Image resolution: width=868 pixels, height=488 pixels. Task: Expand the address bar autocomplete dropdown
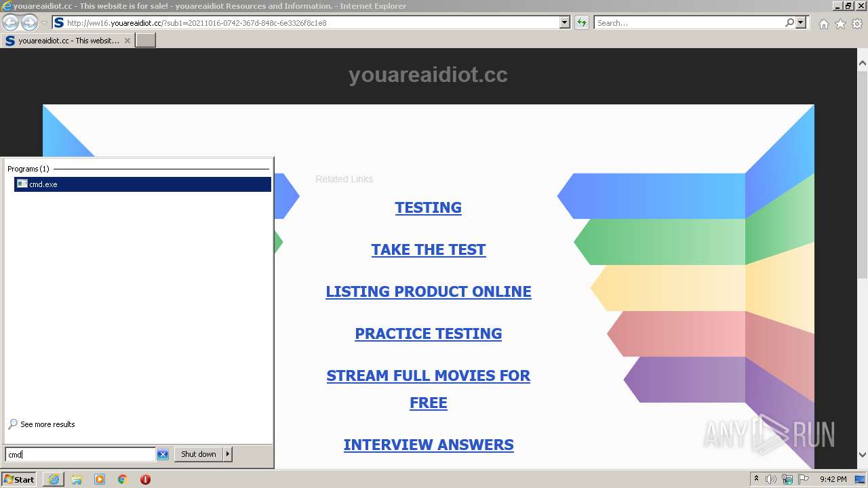tap(565, 22)
